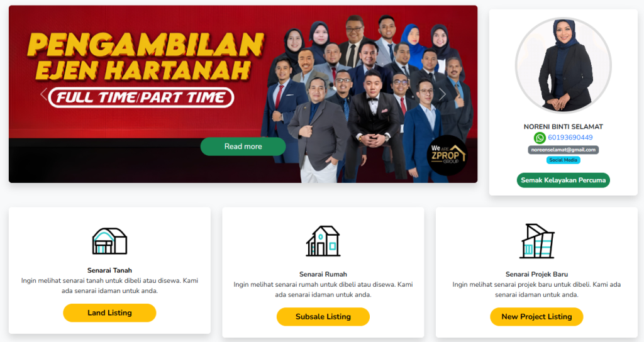Click the Senarai Projek Baru building icon
Image resolution: width=644 pixels, height=342 pixels.
[537, 241]
